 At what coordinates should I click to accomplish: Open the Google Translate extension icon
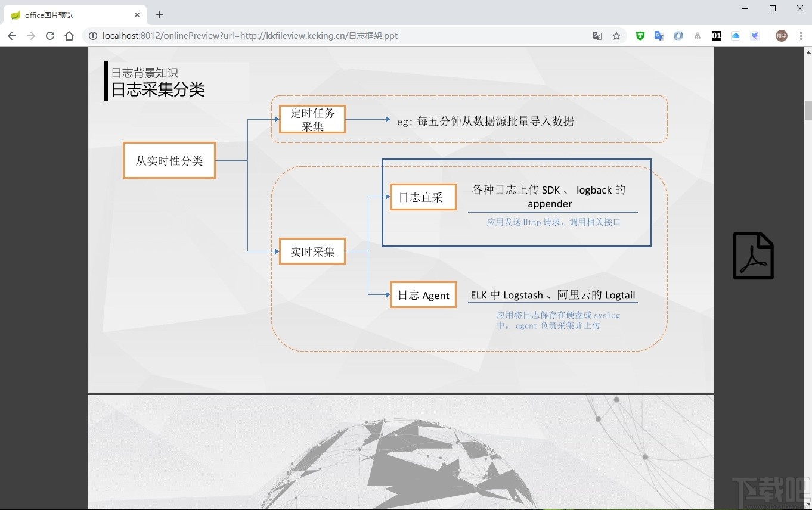pos(659,36)
